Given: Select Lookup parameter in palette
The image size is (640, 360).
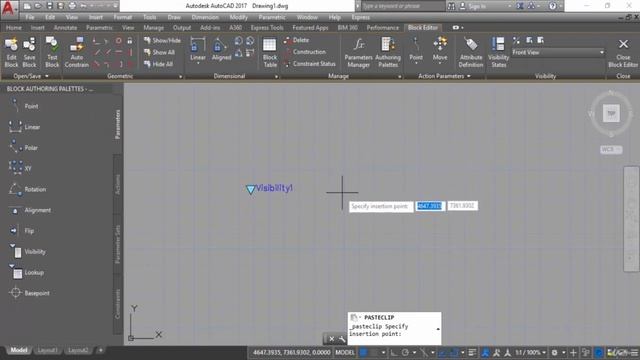Looking at the screenshot, I should 26,273.
